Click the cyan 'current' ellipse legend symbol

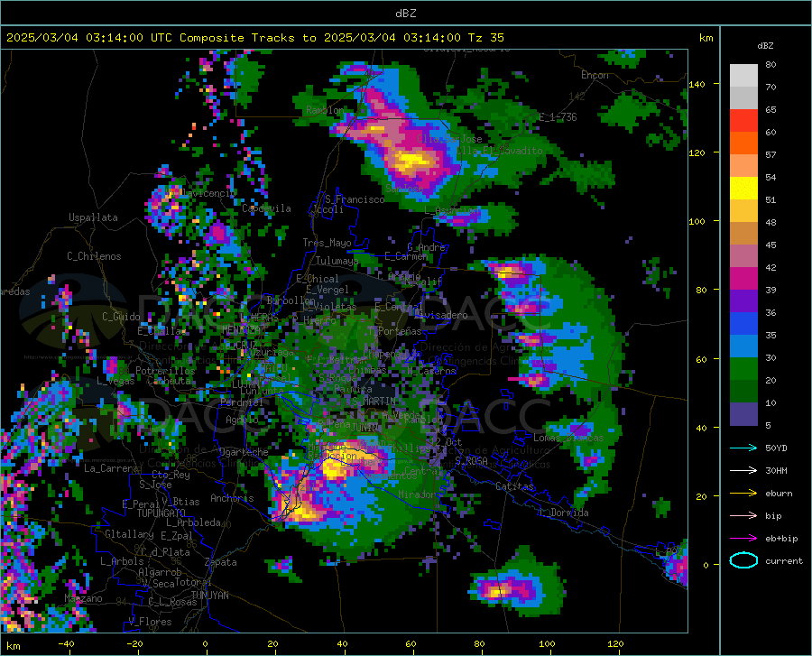(x=743, y=560)
